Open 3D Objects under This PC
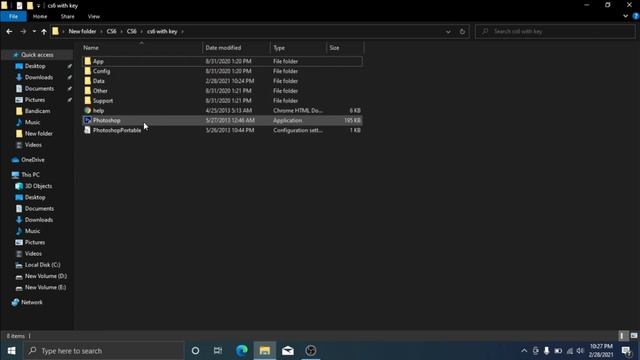This screenshot has width=640, height=360. point(38,186)
